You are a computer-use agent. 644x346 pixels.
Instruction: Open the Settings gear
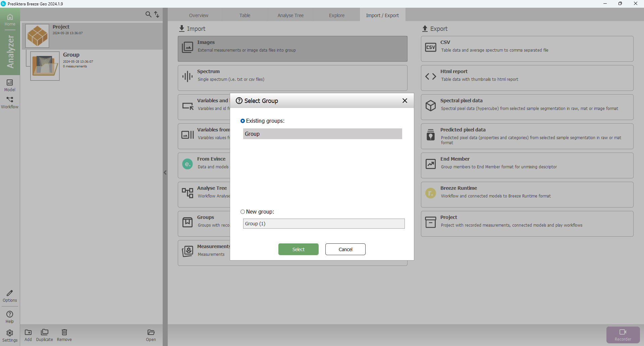click(x=10, y=335)
